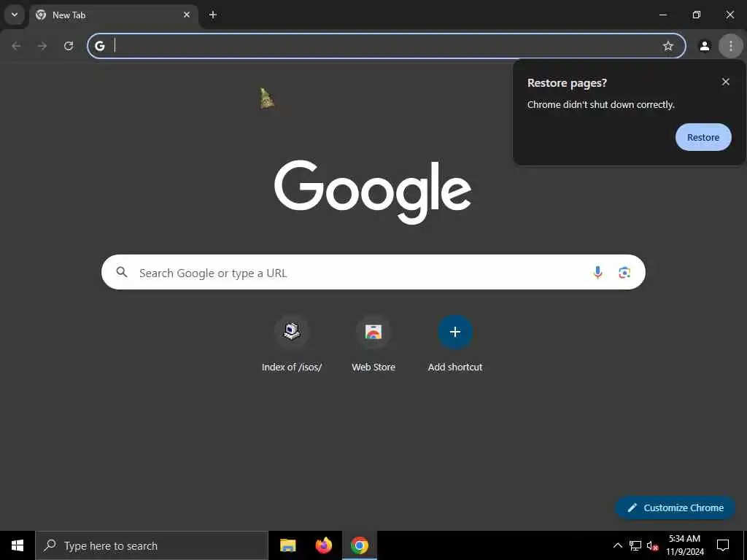Search by image with Google Lens

pyautogui.click(x=624, y=272)
